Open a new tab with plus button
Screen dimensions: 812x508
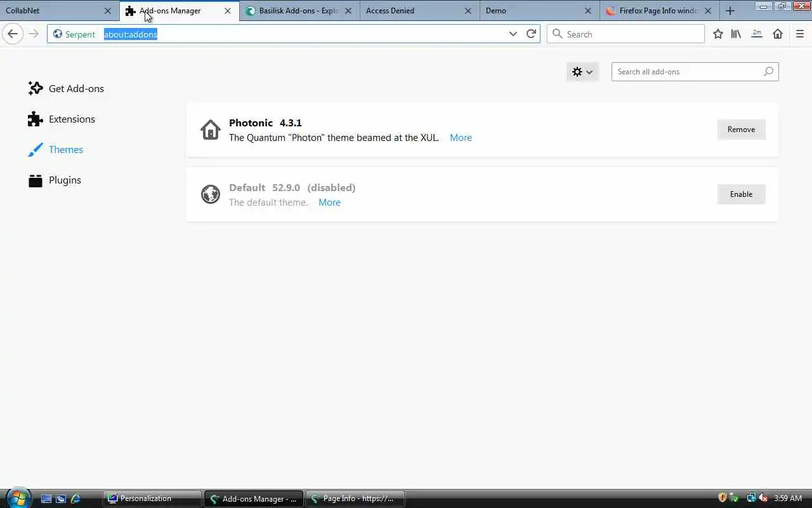coord(730,11)
